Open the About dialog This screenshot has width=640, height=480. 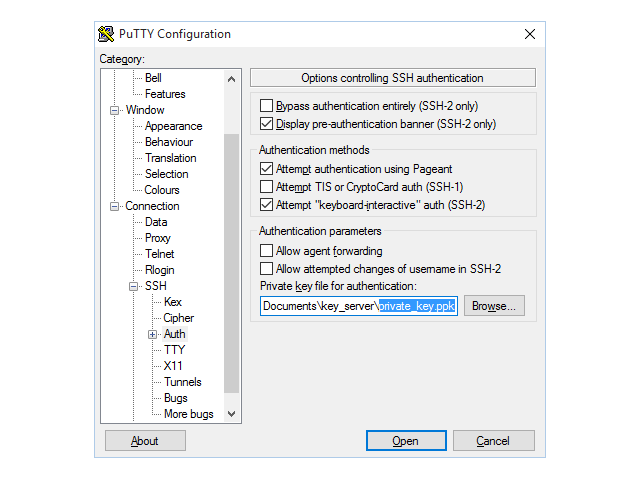point(145,441)
